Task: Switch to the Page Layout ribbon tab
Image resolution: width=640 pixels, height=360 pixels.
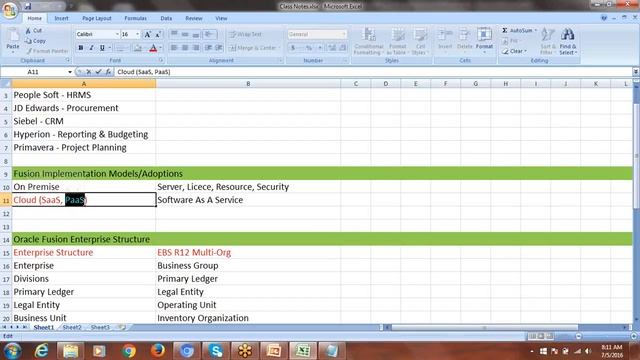Action: (x=97, y=18)
